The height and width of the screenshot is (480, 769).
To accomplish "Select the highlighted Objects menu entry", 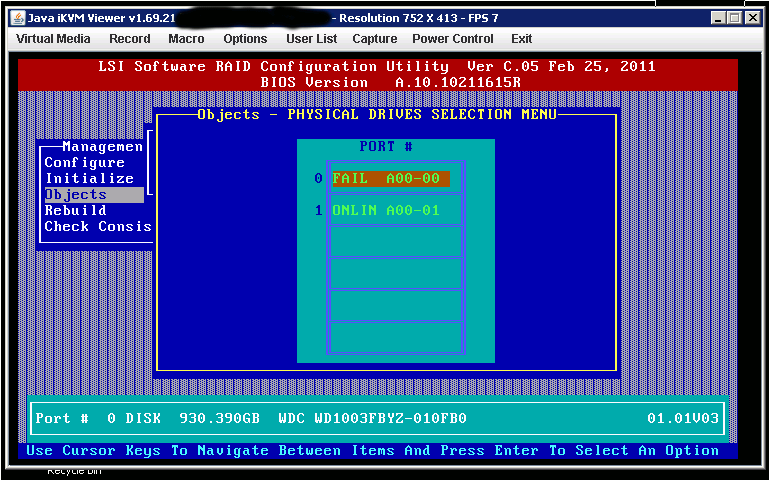I will pyautogui.click(x=76, y=195).
